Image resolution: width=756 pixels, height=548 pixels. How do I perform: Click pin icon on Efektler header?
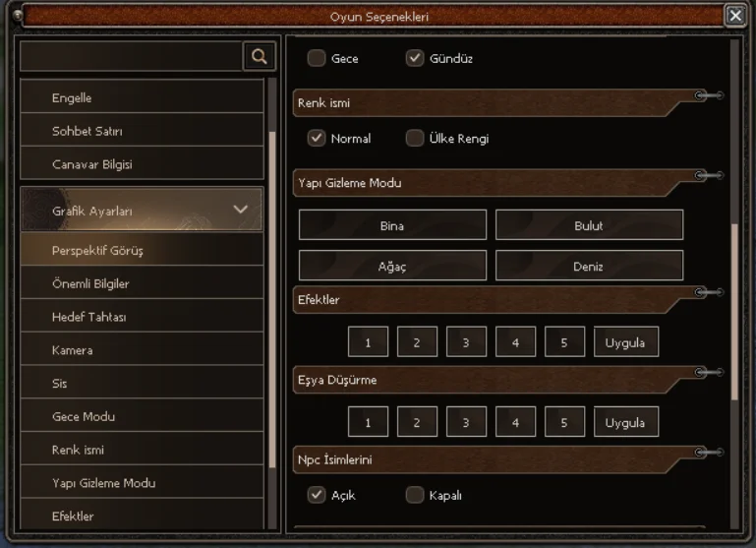[x=709, y=292]
